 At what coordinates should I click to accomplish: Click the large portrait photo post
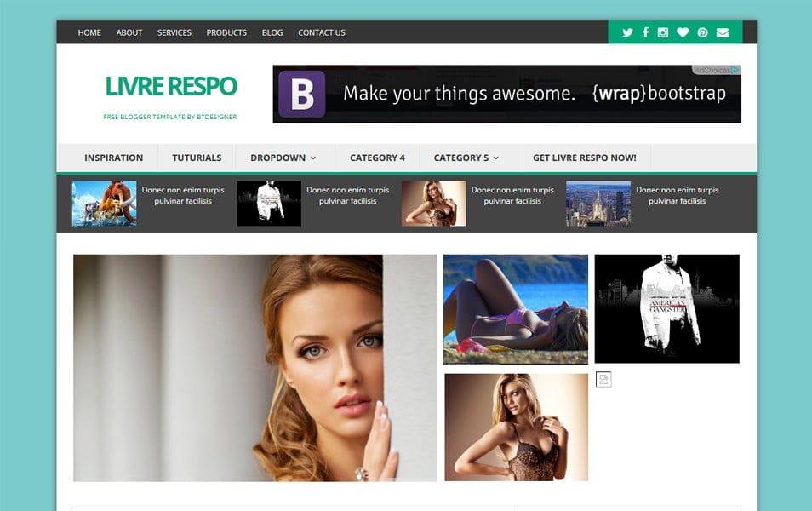[254, 366]
